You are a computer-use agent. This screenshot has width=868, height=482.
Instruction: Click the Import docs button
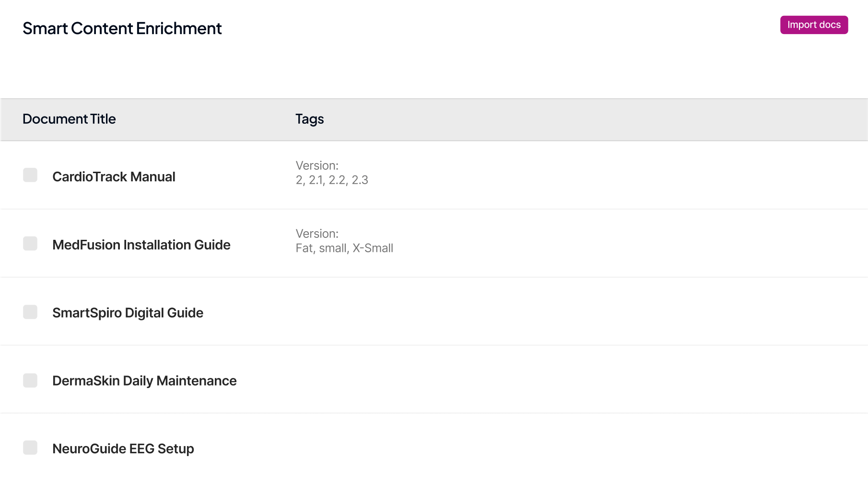(x=814, y=25)
